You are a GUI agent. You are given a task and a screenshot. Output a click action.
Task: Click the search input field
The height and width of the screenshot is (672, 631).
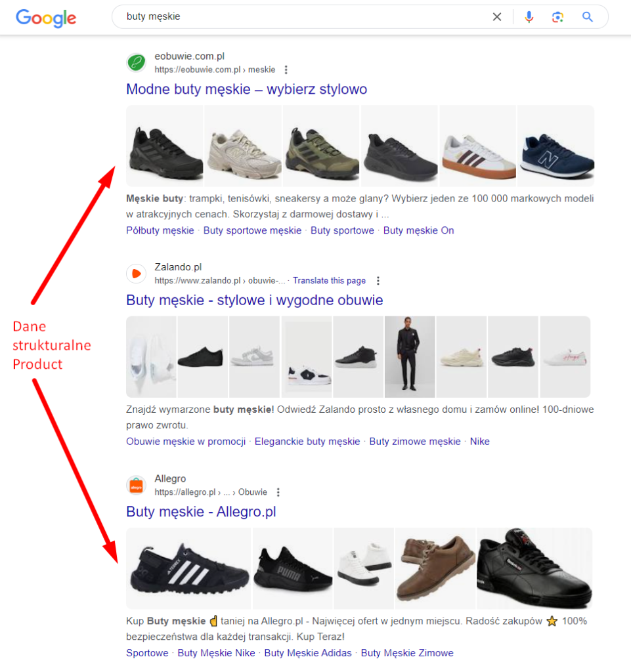coord(295,17)
